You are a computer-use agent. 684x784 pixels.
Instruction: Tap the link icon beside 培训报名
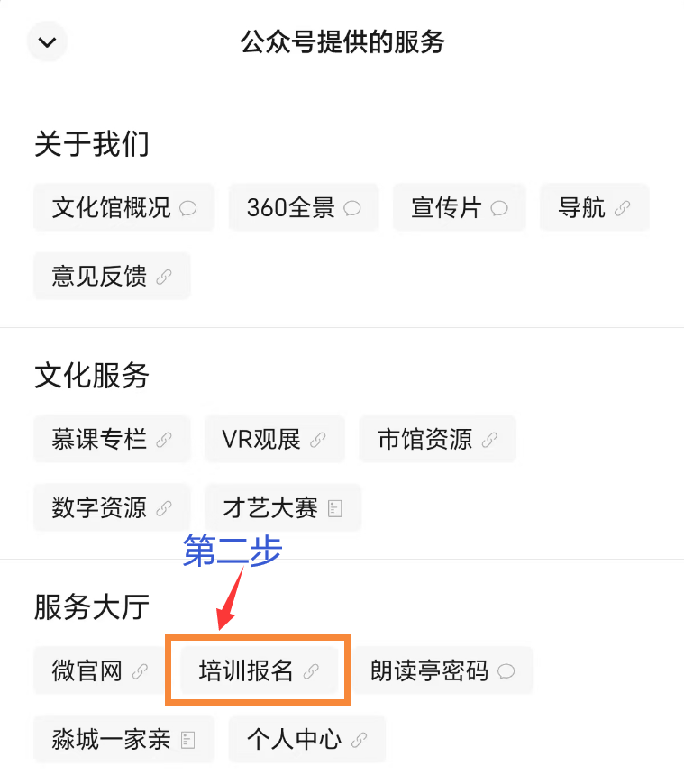pyautogui.click(x=313, y=670)
